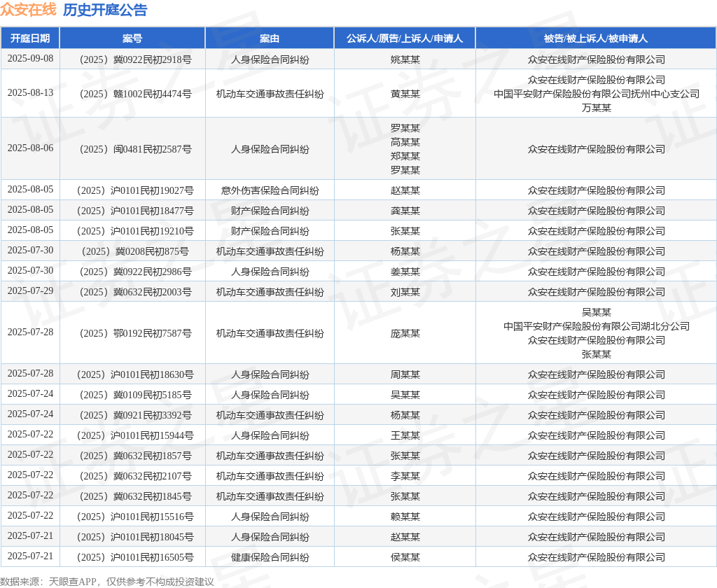The height and width of the screenshot is (588, 717).
Task: Click the 被告/被上诉人/被申请人 column header
Action: pos(596,38)
